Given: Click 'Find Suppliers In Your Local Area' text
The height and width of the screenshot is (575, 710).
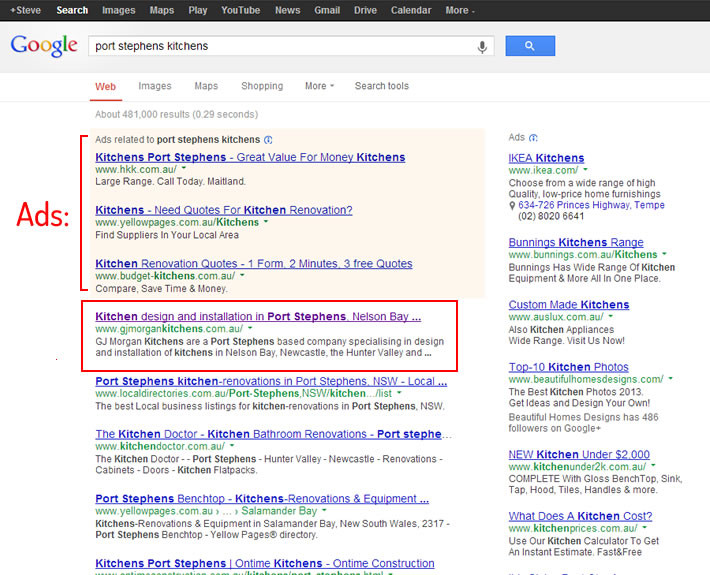Looking at the screenshot, I should 167,235.
